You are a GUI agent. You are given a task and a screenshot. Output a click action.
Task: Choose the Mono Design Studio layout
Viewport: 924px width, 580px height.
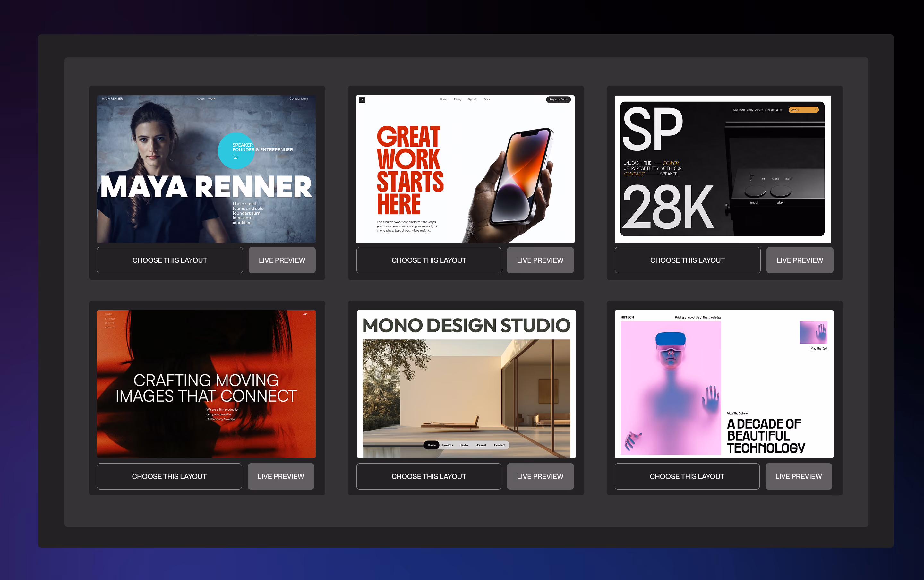pyautogui.click(x=428, y=476)
